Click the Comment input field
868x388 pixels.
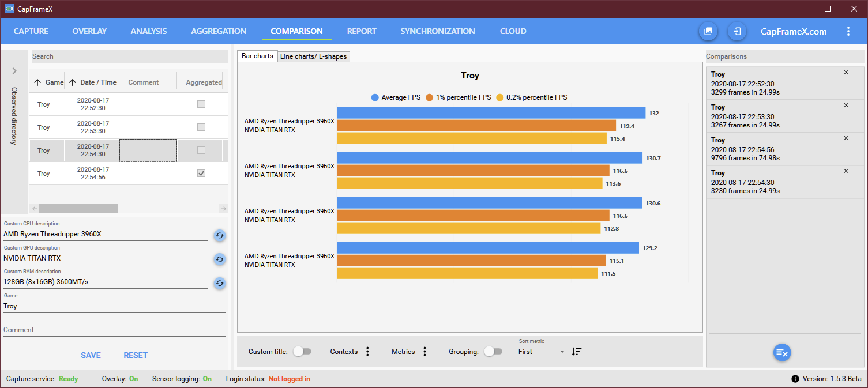114,330
